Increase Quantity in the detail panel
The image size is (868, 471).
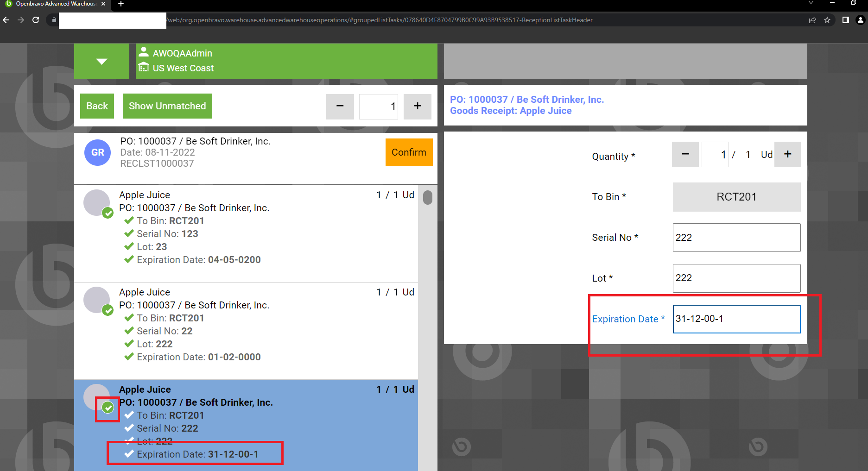pyautogui.click(x=788, y=155)
